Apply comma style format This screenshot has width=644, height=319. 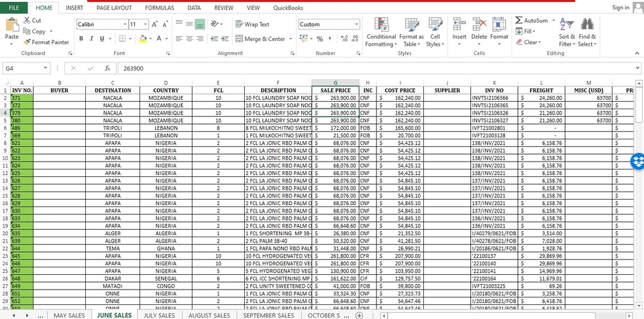pyautogui.click(x=330, y=39)
